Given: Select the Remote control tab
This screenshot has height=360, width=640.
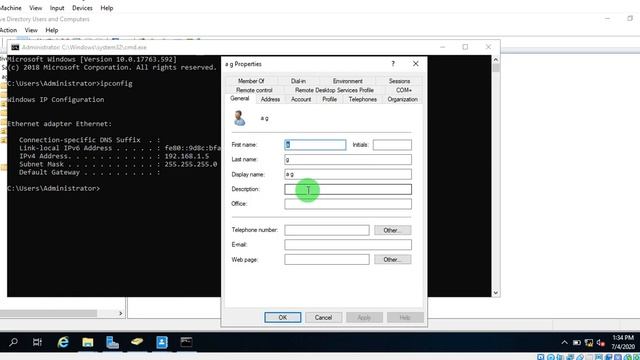Looking at the screenshot, I should click(x=254, y=90).
